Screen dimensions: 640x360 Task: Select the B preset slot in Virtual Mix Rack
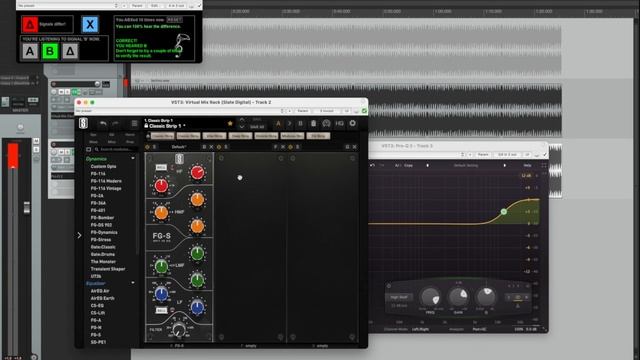tap(300, 123)
